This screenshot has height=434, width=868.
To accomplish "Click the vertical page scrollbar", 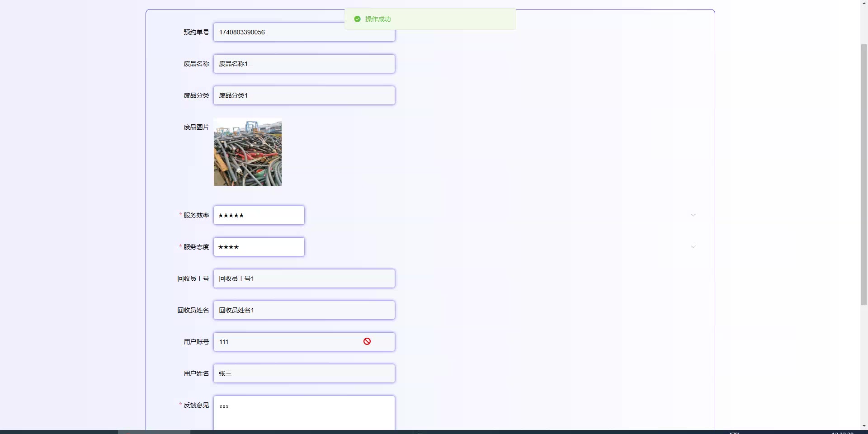I will (x=864, y=175).
